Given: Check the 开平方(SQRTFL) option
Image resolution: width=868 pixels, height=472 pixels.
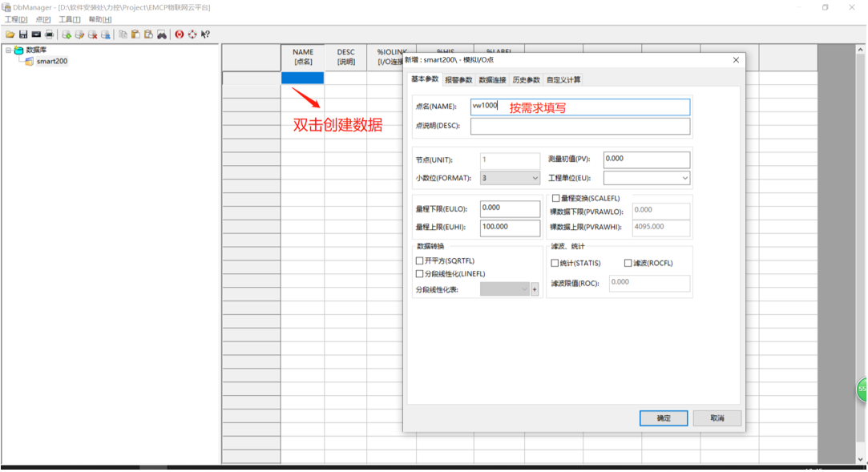Looking at the screenshot, I should (x=418, y=261).
